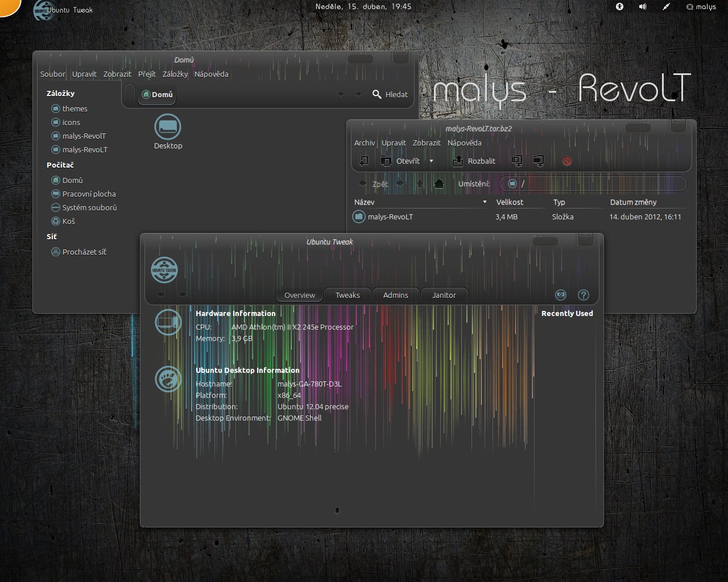Image resolution: width=728 pixels, height=582 pixels.
Task: Expand the down arrow at bottom of Ubuntu Tweak
Action: point(337,511)
